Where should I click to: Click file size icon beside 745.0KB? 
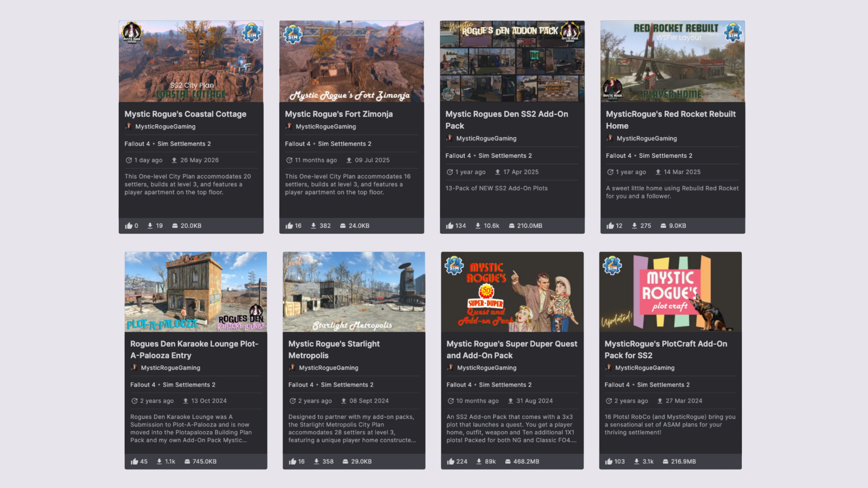[x=187, y=461]
